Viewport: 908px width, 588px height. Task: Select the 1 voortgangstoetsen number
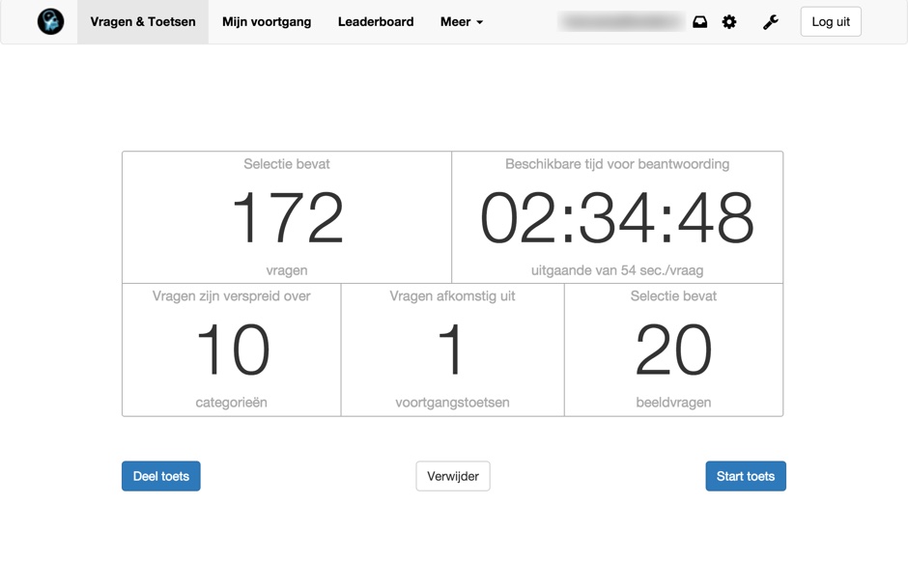click(452, 350)
